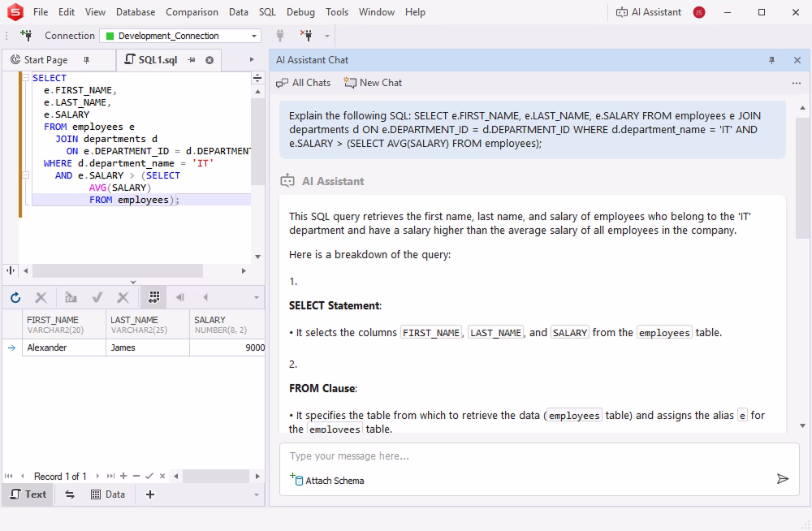Click the Refresh data icon
This screenshot has height=531, width=812.
pyautogui.click(x=15, y=297)
